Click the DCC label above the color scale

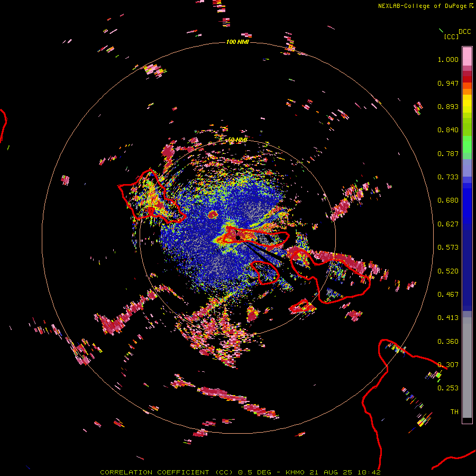pyautogui.click(x=464, y=32)
